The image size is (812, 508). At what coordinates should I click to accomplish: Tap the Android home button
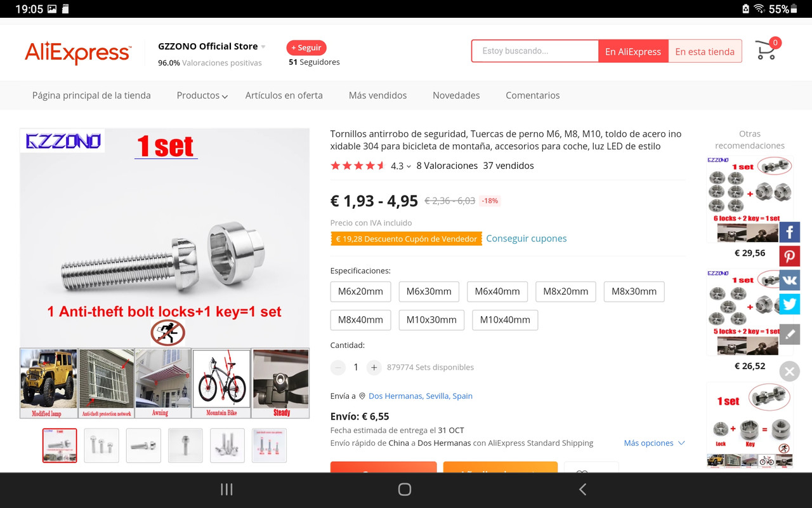tap(405, 489)
